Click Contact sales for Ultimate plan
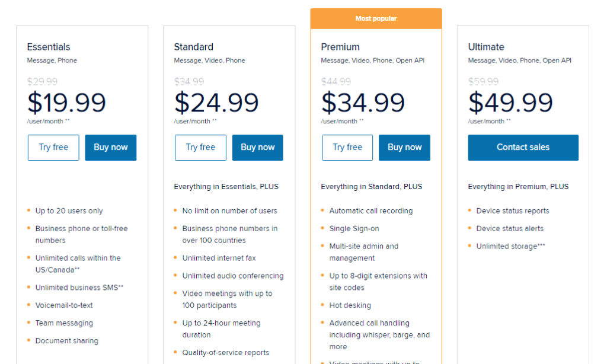 click(523, 148)
